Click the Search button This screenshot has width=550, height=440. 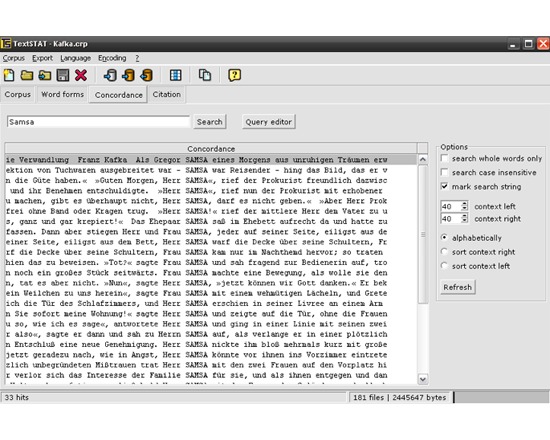(209, 122)
